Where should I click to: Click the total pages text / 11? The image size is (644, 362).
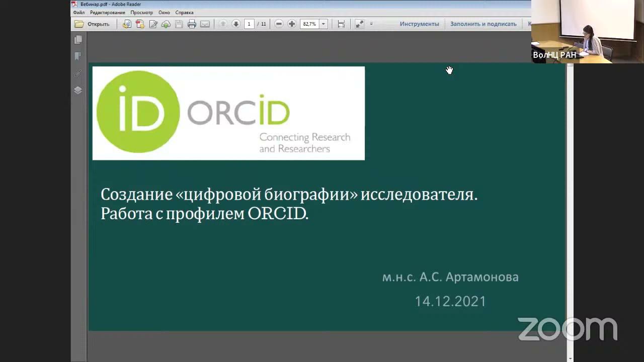(262, 24)
